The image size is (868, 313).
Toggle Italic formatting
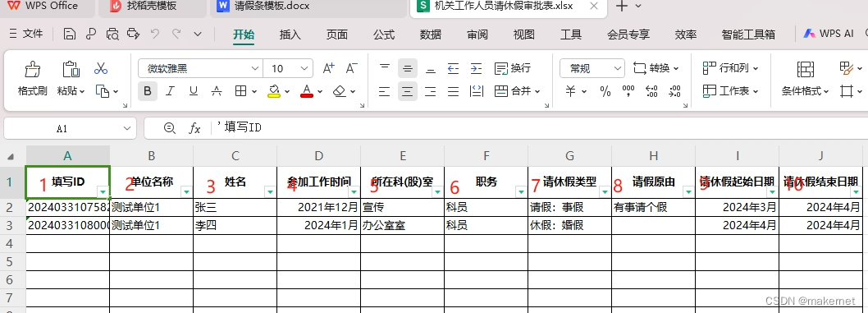pyautogui.click(x=171, y=91)
